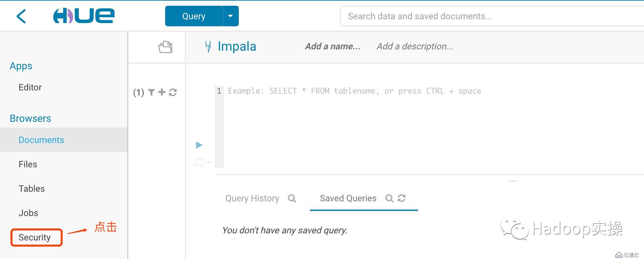Click Add a name field
644x259 pixels.
click(x=332, y=46)
